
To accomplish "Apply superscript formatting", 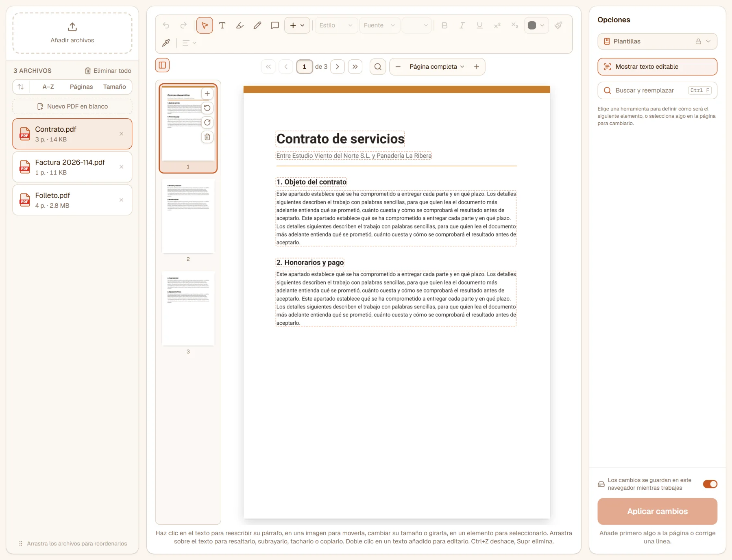I will (x=497, y=26).
